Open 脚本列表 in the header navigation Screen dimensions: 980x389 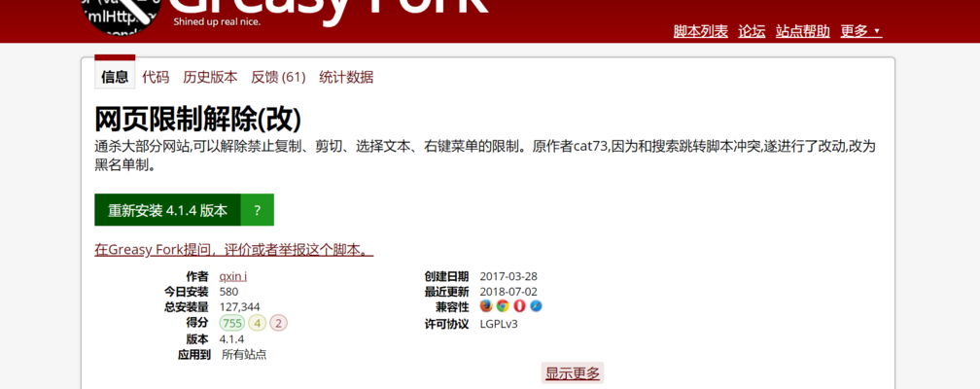[701, 31]
